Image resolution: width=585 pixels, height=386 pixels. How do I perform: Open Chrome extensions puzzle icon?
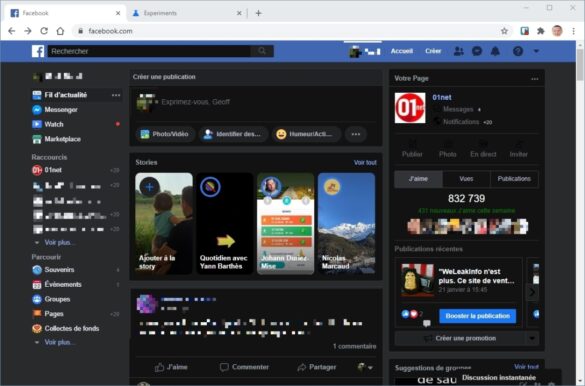[541, 31]
